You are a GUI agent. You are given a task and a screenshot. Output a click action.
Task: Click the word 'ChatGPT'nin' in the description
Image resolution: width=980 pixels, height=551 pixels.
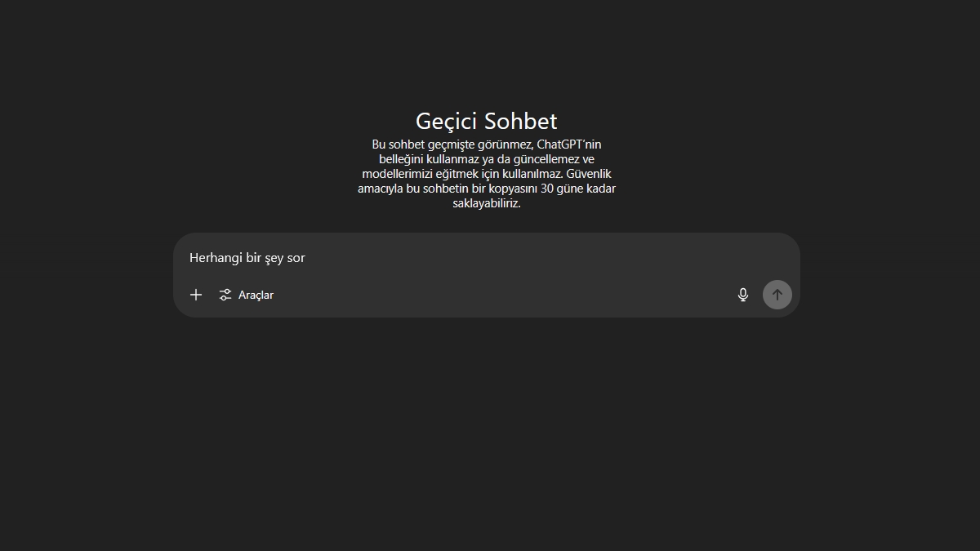pyautogui.click(x=569, y=144)
